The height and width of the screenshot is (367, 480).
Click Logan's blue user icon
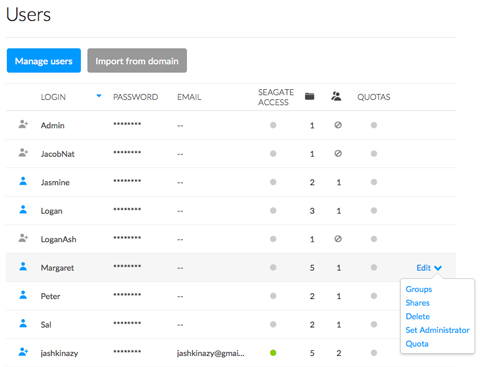pyautogui.click(x=23, y=210)
